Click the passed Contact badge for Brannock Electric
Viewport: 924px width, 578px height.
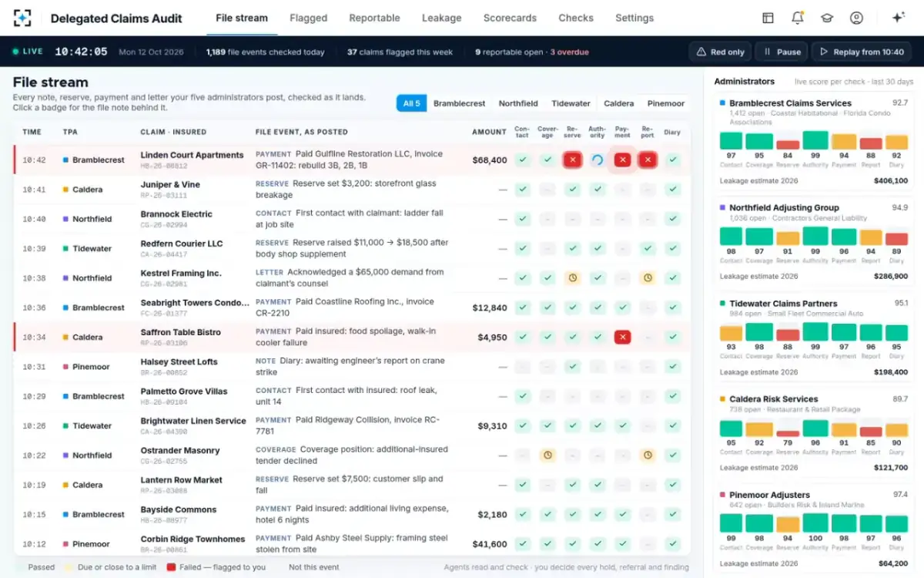click(522, 219)
